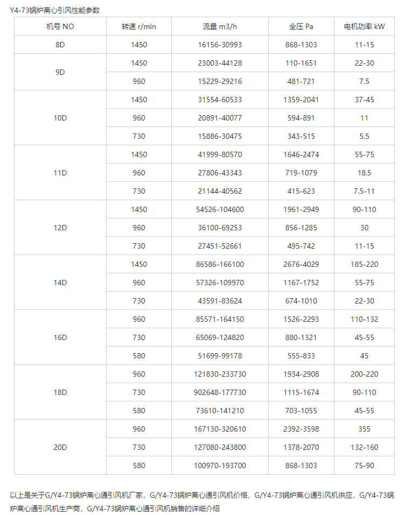Select flow value 16156-30993
Screen dimensions: 420x515
(220, 45)
